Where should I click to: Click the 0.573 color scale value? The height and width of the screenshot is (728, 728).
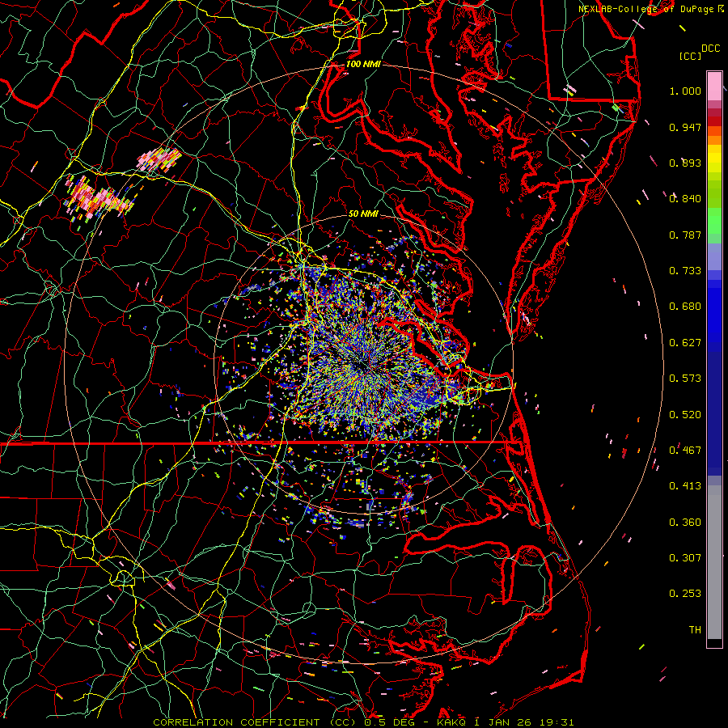coord(685,379)
